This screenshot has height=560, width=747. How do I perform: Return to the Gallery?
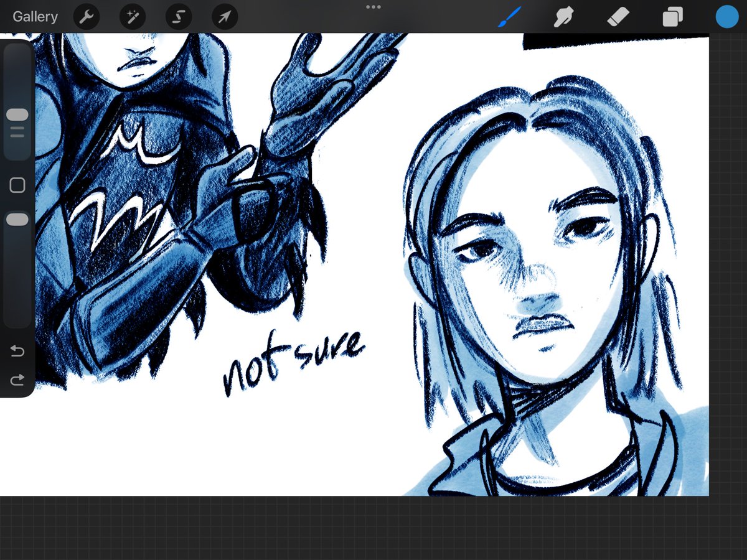tap(35, 17)
